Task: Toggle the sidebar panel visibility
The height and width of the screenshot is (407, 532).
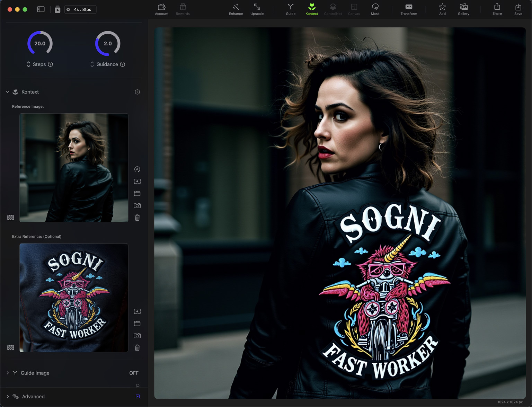Action: (41, 9)
